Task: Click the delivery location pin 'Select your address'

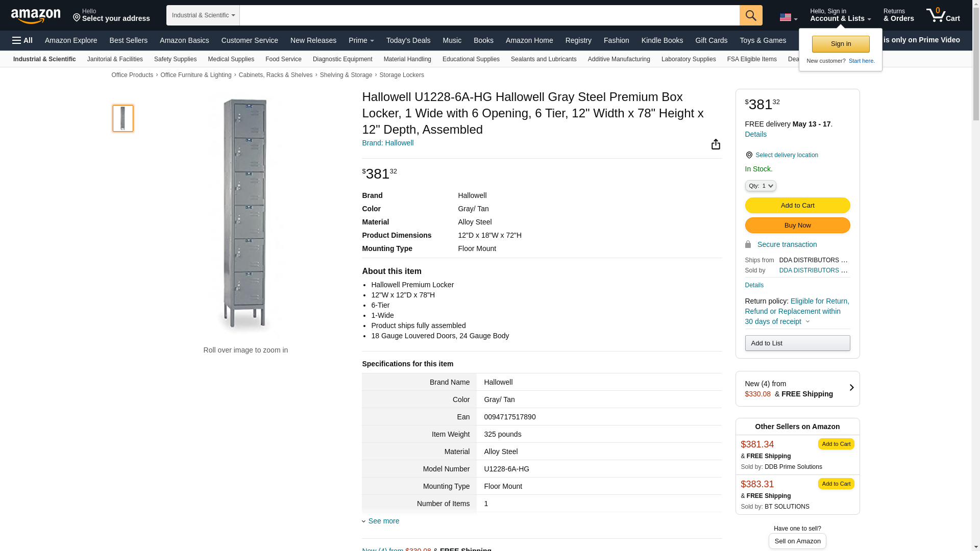Action: click(x=111, y=15)
